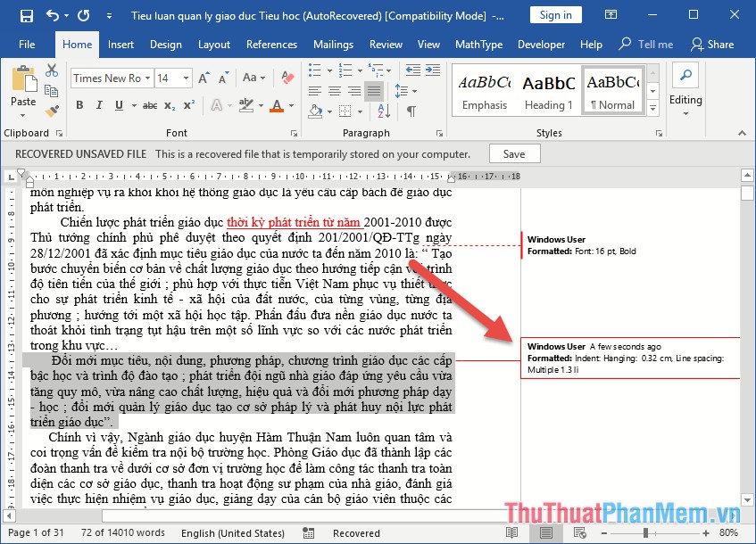The width and height of the screenshot is (756, 544).
Task: Open the font name dropdown
Action: click(147, 78)
